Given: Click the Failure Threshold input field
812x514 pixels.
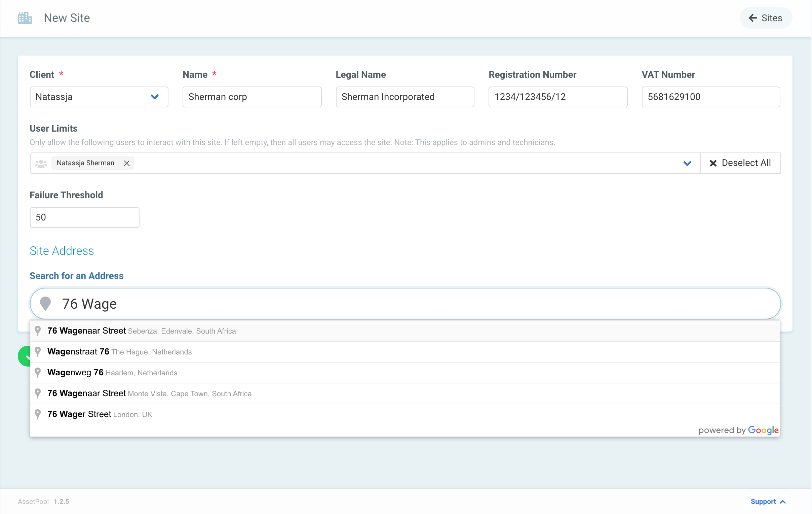Looking at the screenshot, I should 84,217.
